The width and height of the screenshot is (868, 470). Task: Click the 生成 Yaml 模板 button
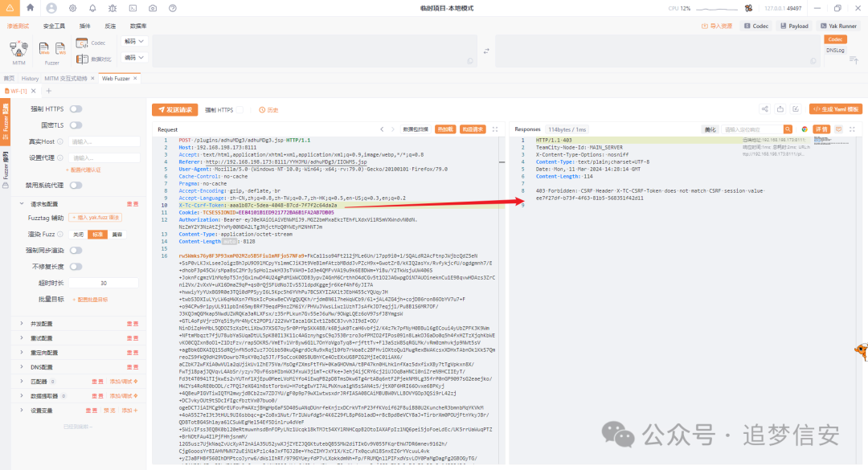[836, 109]
